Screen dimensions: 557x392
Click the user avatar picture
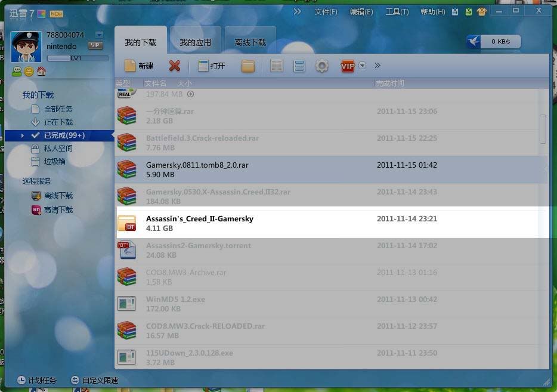pos(26,47)
